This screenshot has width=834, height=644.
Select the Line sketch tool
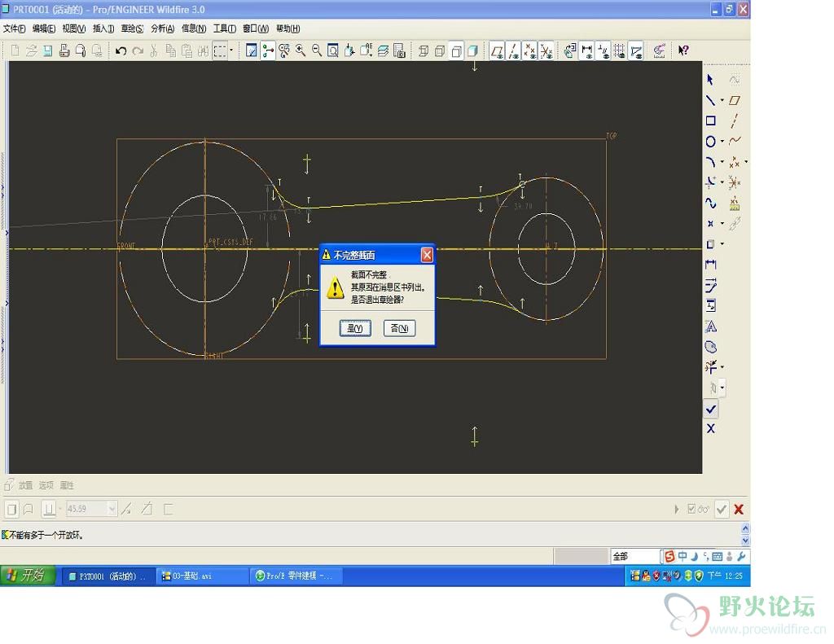click(x=710, y=100)
